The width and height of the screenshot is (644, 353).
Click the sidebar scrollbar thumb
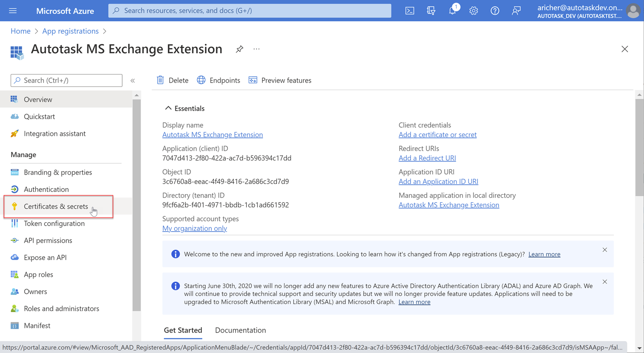point(137,204)
